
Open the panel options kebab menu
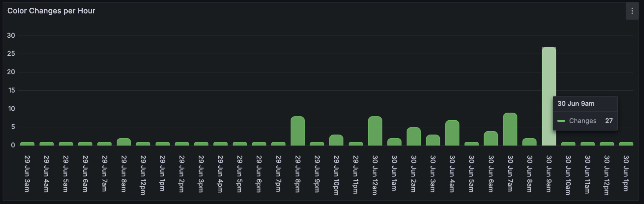coord(632,11)
